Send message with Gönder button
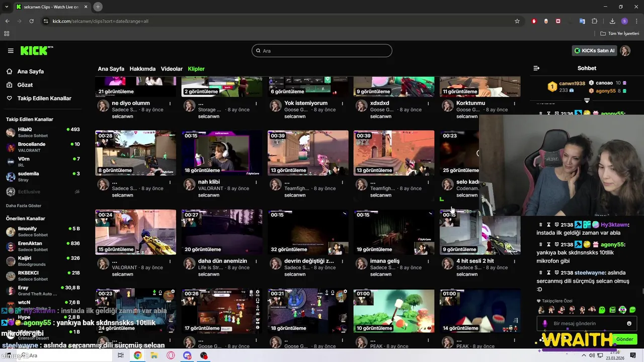This screenshot has height=362, width=644. 624,339
